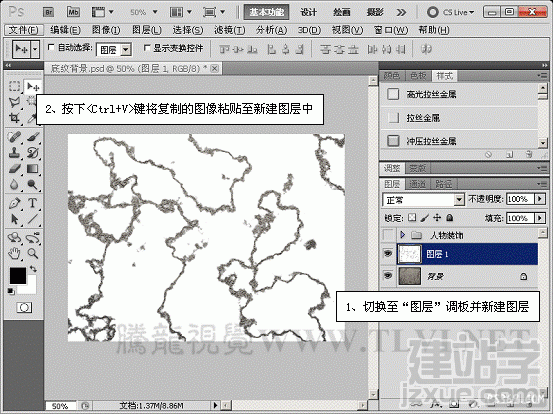This screenshot has height=414, width=553.
Task: Expand the 人物装饰 layer group
Action: 402,235
